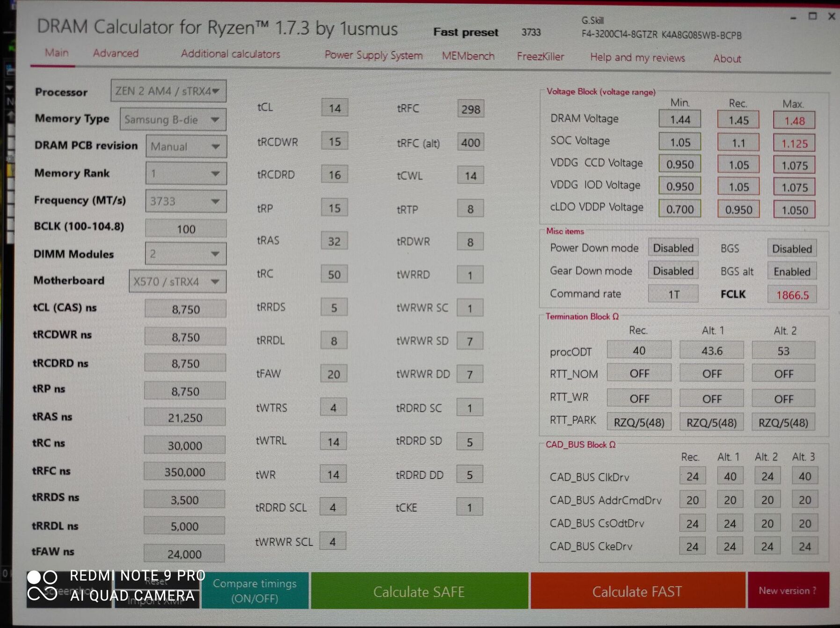
Task: Open the DIMM Modules dropdown
Action: [x=186, y=254]
